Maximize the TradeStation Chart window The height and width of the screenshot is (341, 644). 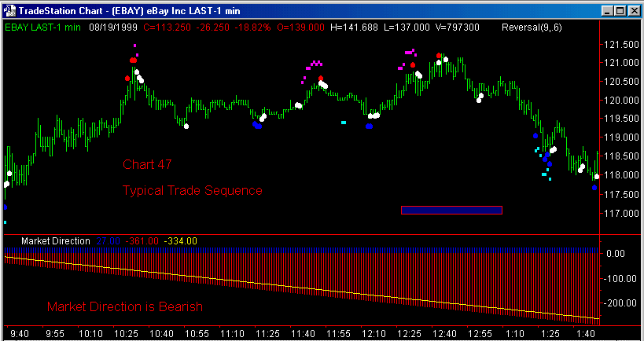click(x=620, y=11)
